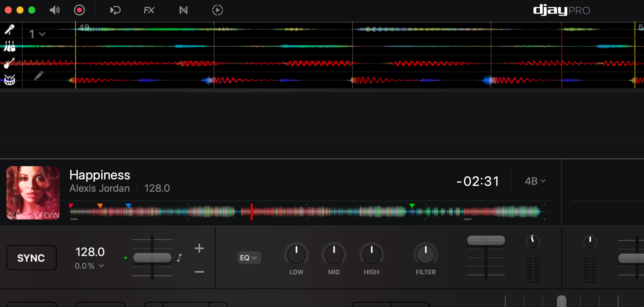The height and width of the screenshot is (307, 644).
Task: Click the plus pitch bend button
Action: [x=199, y=249]
